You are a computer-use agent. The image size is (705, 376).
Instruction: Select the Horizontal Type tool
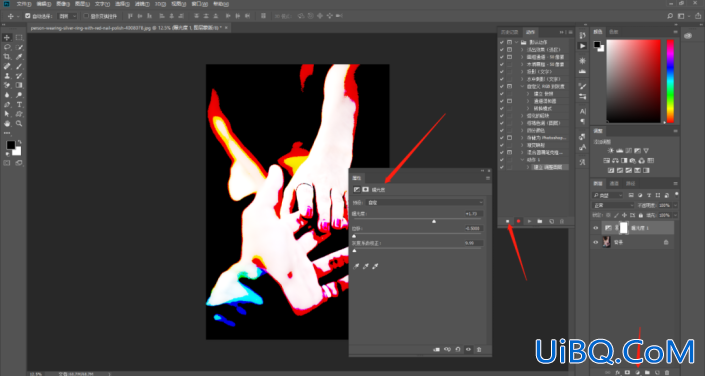19,104
